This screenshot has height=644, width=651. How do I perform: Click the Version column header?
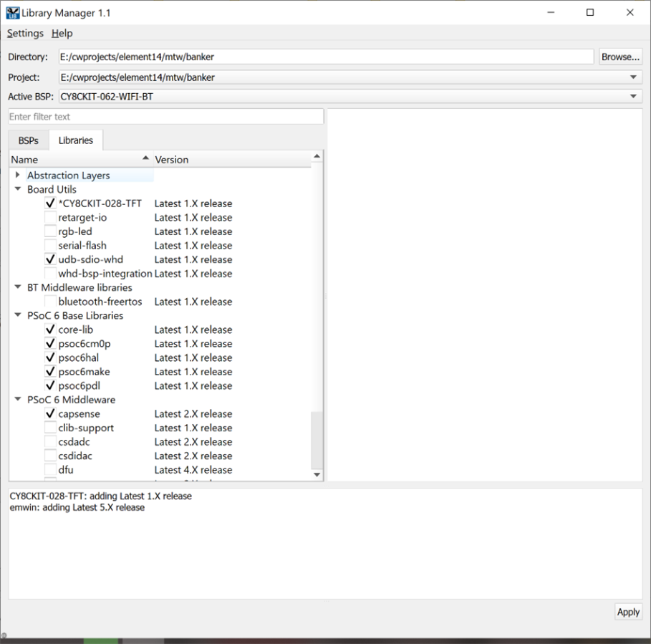coord(231,160)
